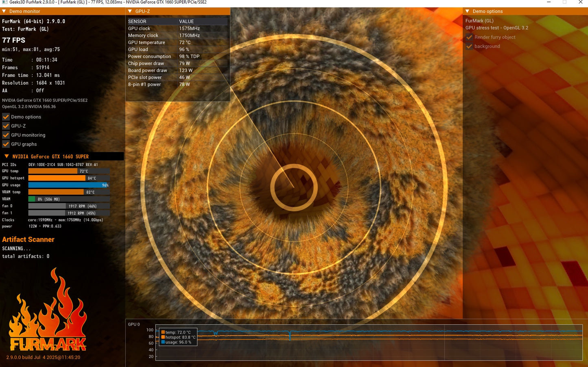Toggle the background checkbox

(x=469, y=46)
